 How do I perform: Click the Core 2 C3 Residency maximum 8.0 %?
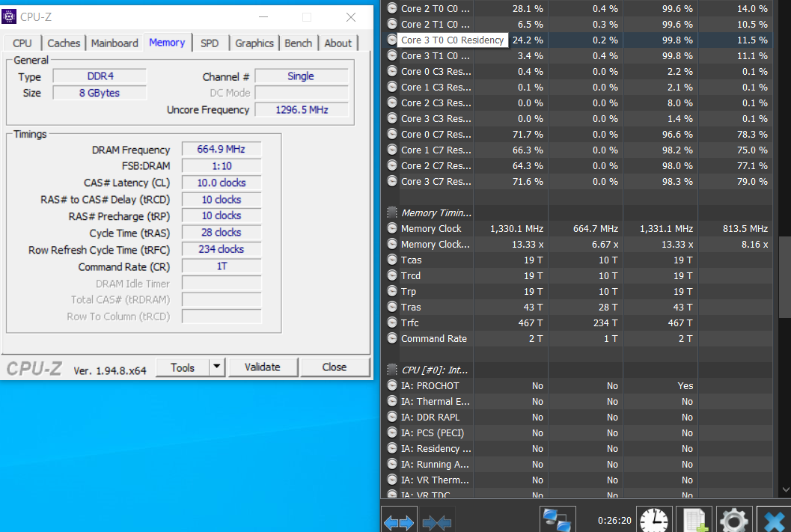point(680,103)
